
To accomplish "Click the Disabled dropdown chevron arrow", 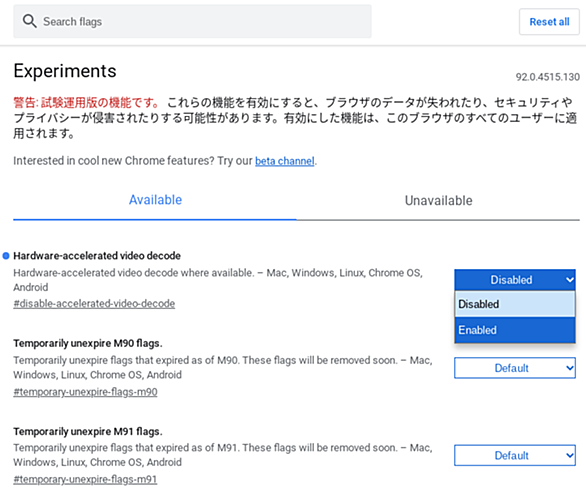I will [569, 280].
